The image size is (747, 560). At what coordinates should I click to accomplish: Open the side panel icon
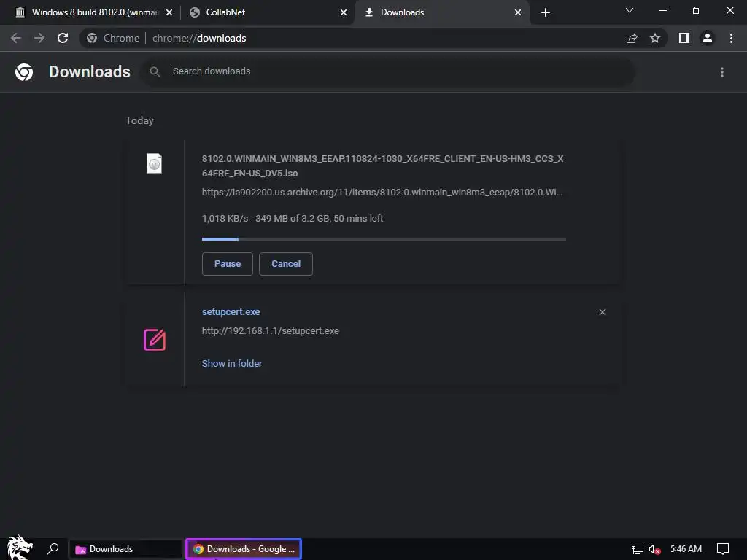(x=684, y=38)
